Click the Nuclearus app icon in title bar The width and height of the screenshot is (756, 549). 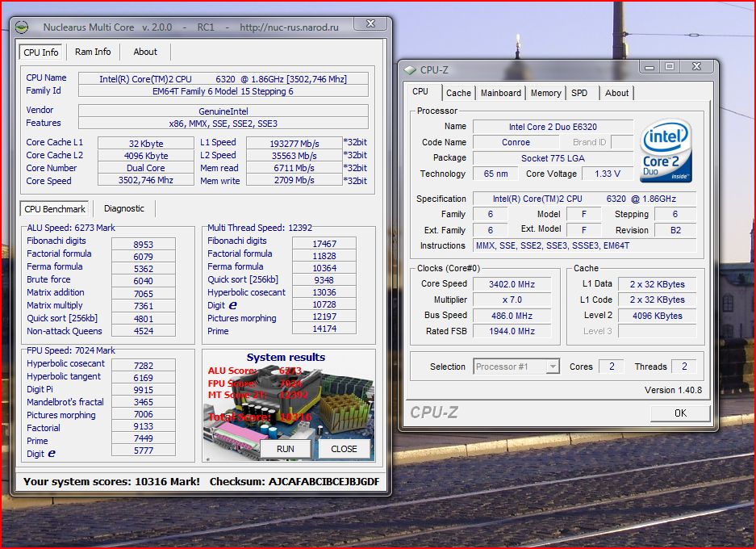(x=23, y=27)
